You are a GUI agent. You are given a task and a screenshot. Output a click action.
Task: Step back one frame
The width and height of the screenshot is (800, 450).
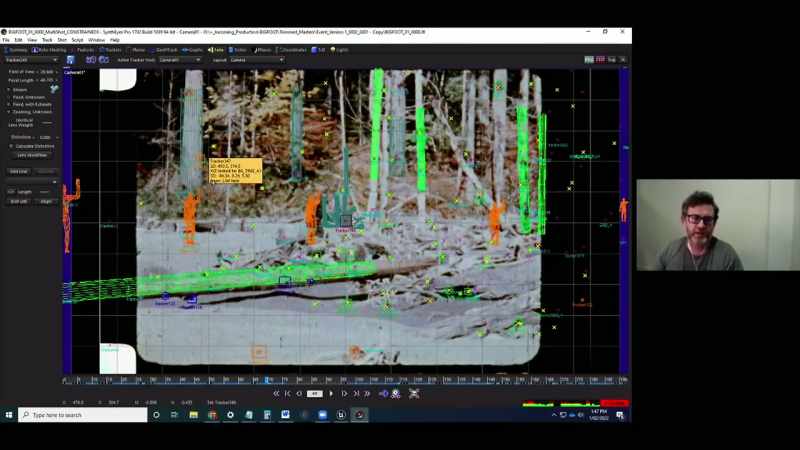coord(299,393)
